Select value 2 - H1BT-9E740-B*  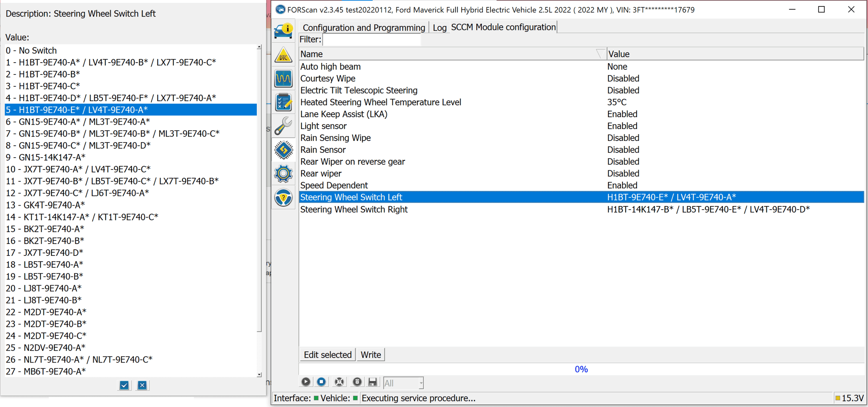tap(131, 74)
